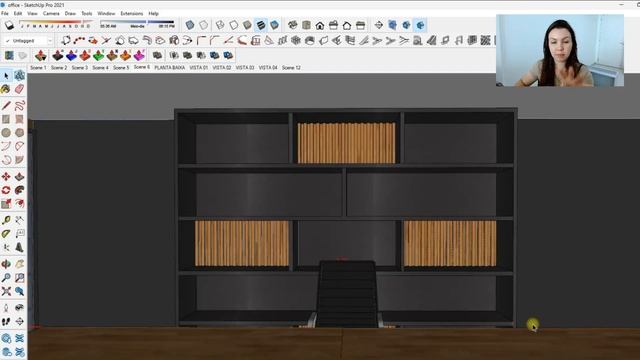
Task: Open the Tools menu
Action: pos(87,13)
